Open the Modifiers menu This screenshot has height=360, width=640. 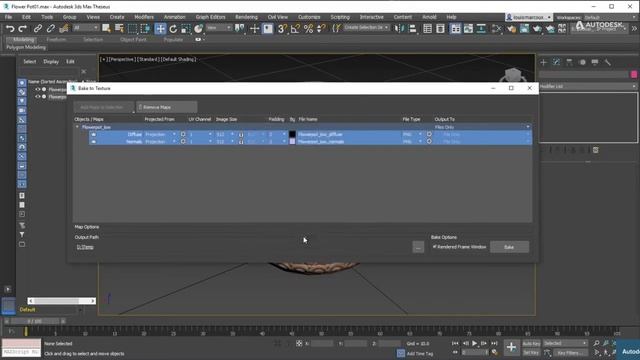click(x=144, y=17)
